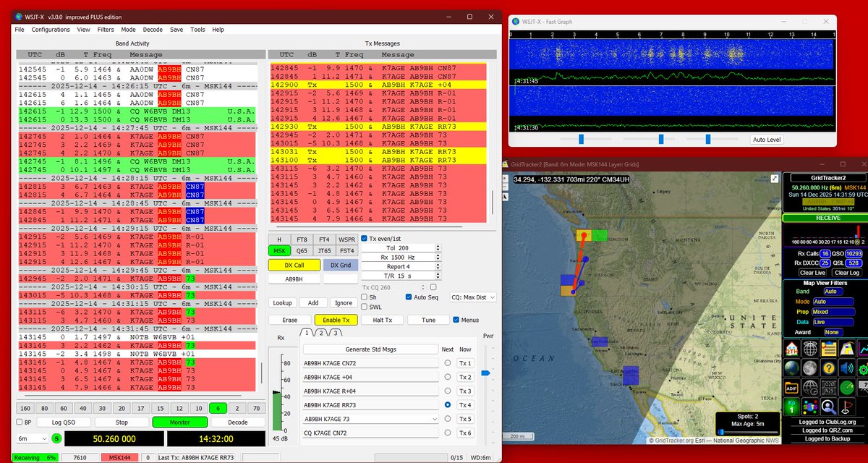Open GridTracker help via the question mark icon
This screenshot has width=868, height=463.
(828, 369)
